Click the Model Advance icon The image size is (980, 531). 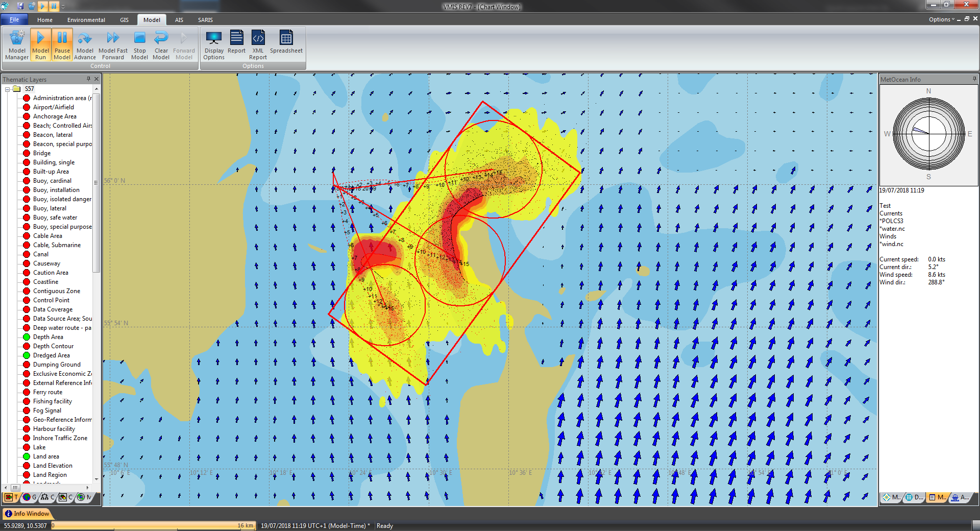click(85, 44)
